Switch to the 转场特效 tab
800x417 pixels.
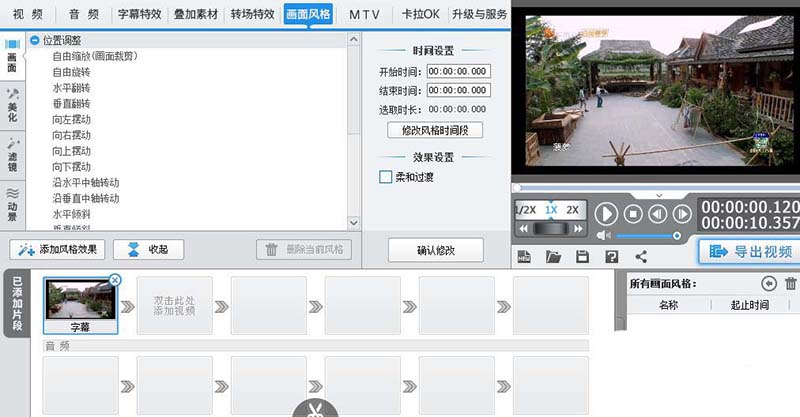coord(251,16)
